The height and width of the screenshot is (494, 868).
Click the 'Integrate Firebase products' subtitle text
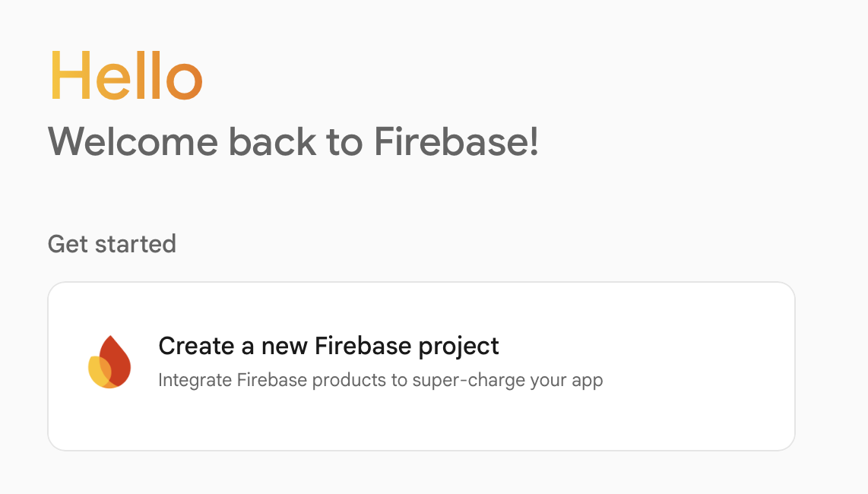[380, 380]
